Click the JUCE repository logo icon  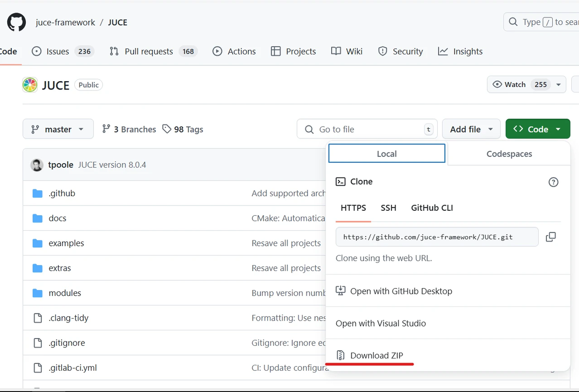(30, 85)
